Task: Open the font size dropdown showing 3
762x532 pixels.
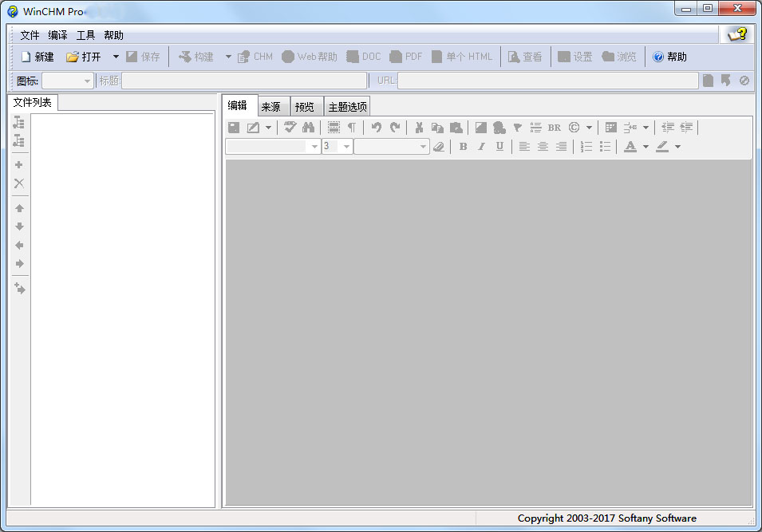Action: pos(337,146)
